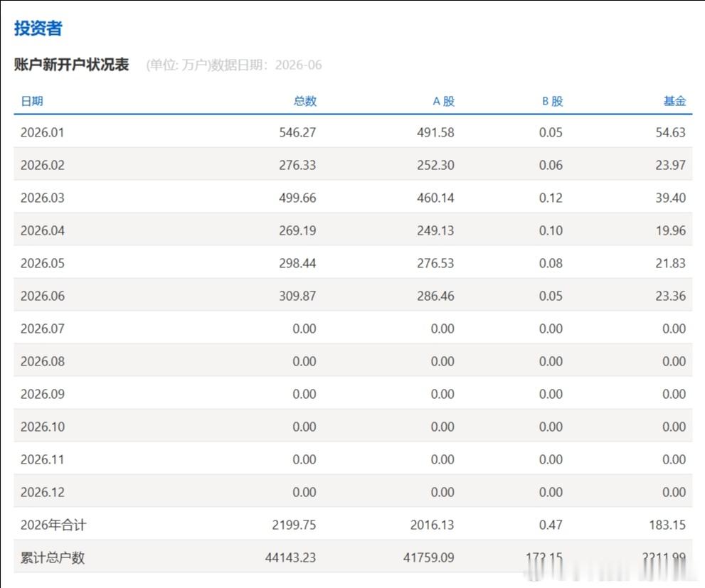Select fund value 21.83
Image resolution: width=705 pixels, height=588 pixels.
pos(670,263)
